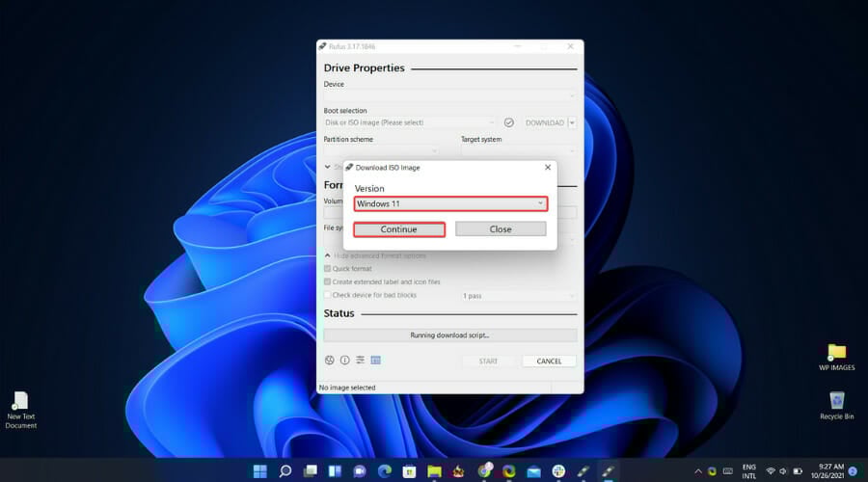The width and height of the screenshot is (868, 482).
Task: Open Rufus language selection globe icon
Action: tap(330, 361)
